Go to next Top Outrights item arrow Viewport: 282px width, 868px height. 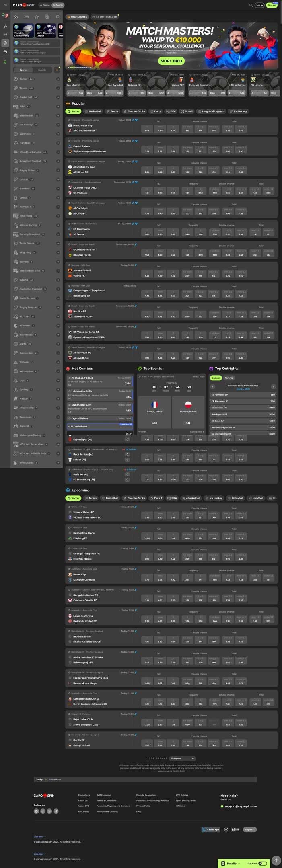point(273,386)
